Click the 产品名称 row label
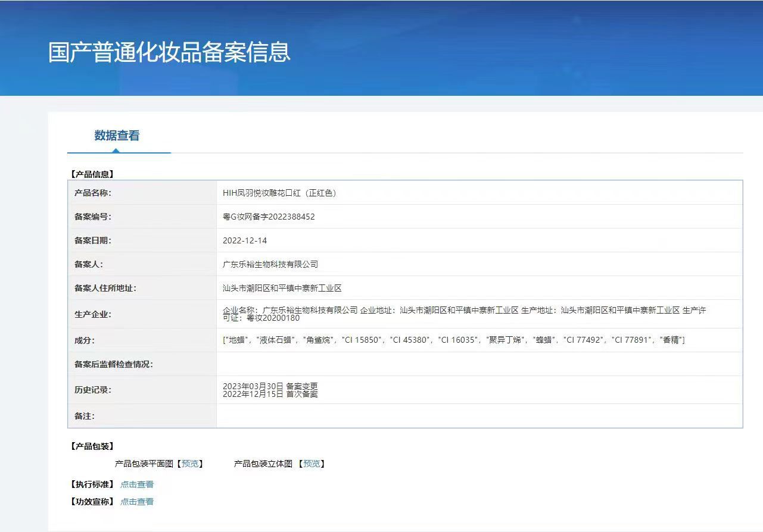This screenshot has height=532, width=763. pos(93,193)
